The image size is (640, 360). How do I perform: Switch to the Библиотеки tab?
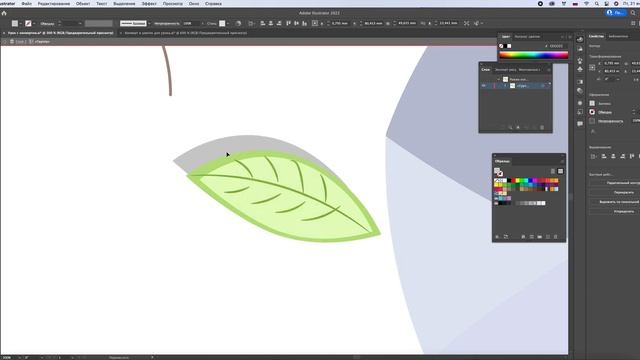click(618, 36)
